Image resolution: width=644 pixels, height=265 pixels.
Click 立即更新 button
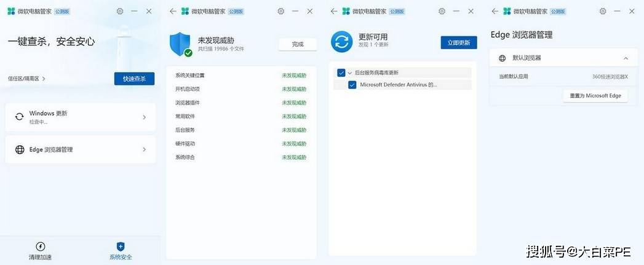pyautogui.click(x=459, y=42)
